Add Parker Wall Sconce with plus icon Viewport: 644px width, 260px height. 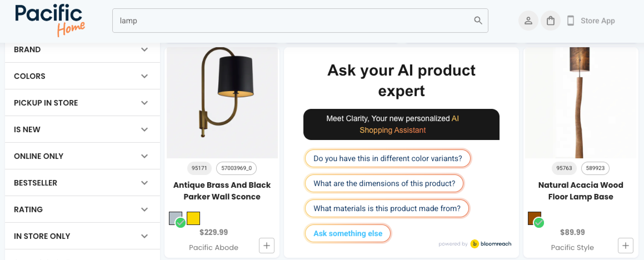point(266,246)
